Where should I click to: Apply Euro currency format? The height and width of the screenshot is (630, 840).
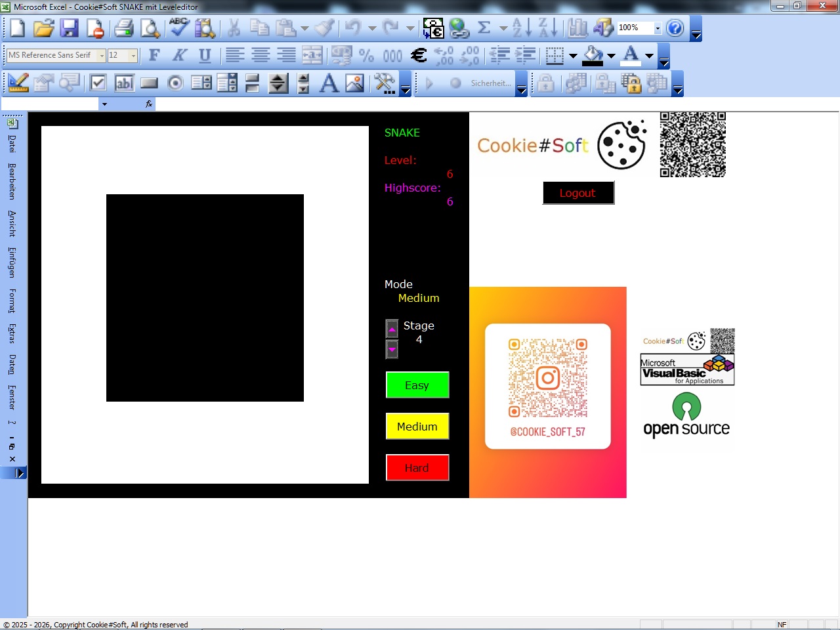418,55
